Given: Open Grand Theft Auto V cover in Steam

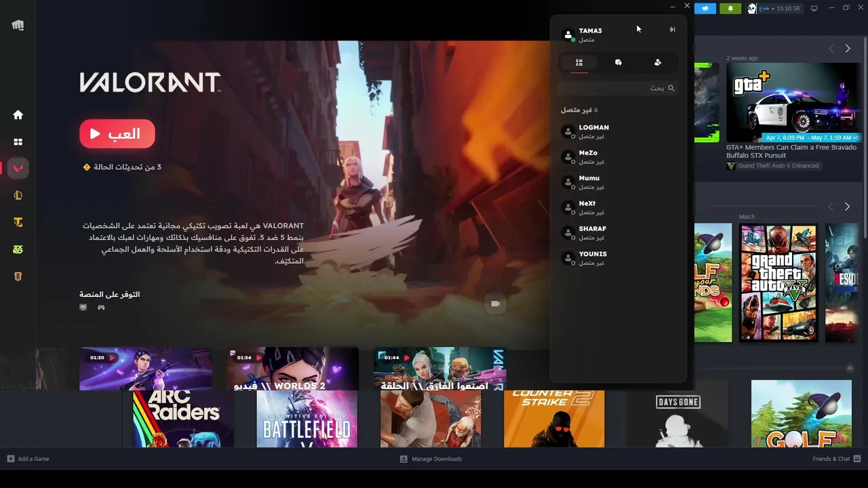Looking at the screenshot, I should [779, 283].
